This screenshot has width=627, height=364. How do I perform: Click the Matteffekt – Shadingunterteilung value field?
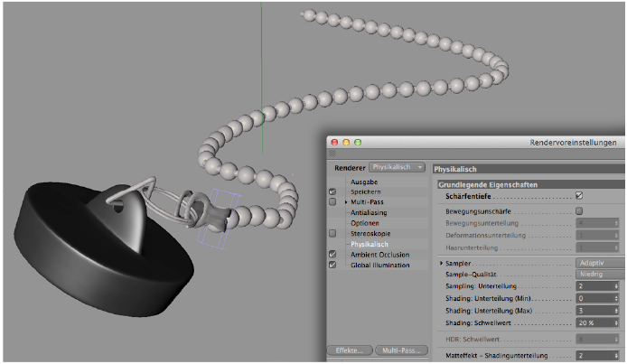point(595,356)
